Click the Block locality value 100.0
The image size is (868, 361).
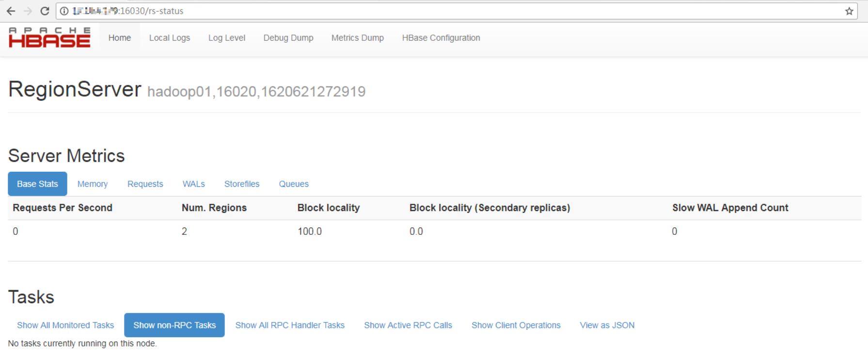tap(310, 231)
